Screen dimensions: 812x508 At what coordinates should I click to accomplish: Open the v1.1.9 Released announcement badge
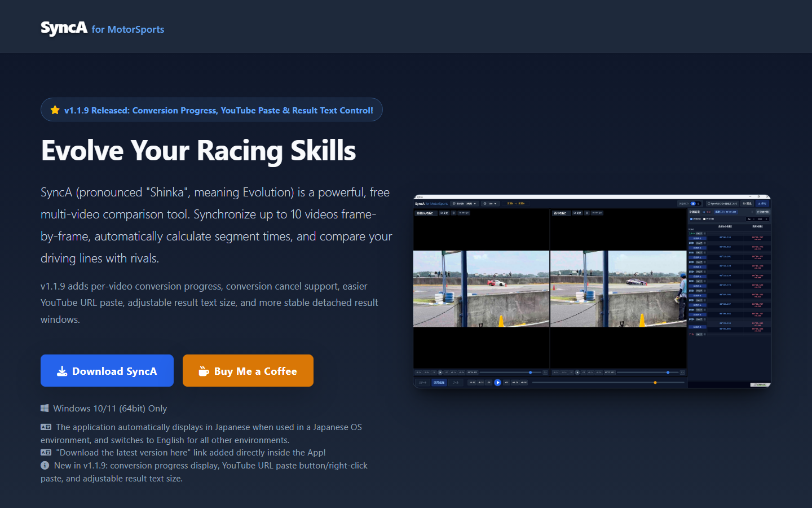click(211, 110)
